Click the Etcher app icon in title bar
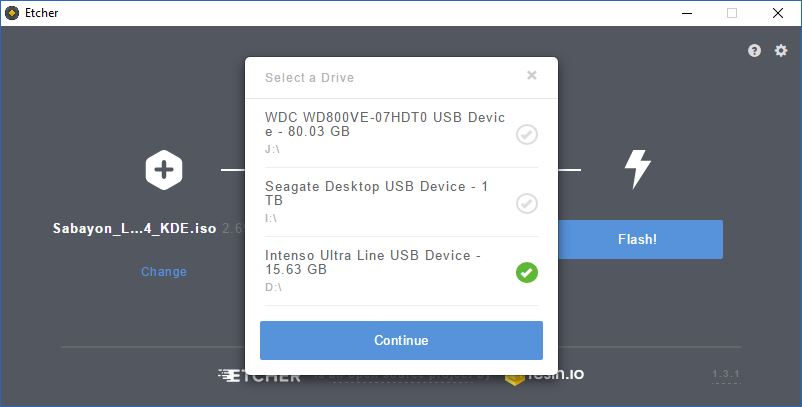Image resolution: width=802 pixels, height=407 pixels. coord(12,12)
